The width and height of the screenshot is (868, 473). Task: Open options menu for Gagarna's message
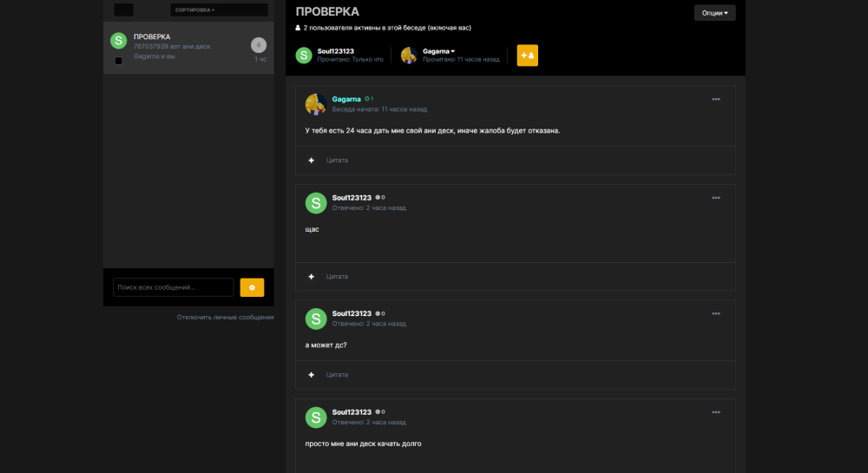716,100
